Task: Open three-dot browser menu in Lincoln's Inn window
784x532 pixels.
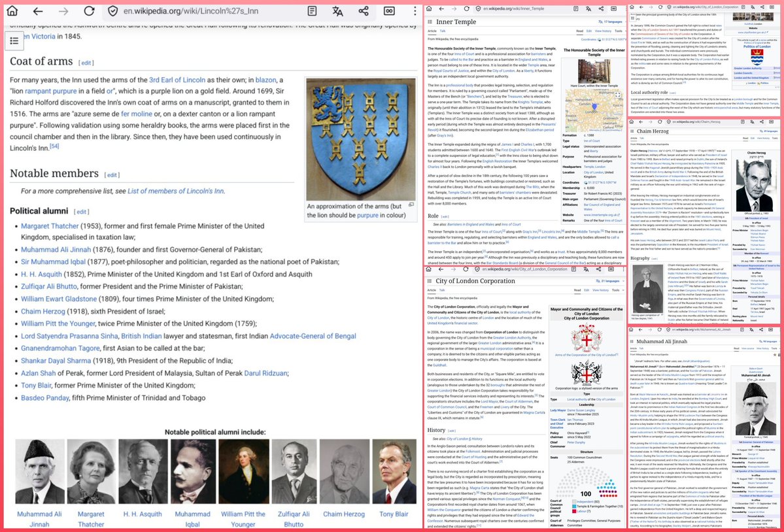Action: point(415,11)
